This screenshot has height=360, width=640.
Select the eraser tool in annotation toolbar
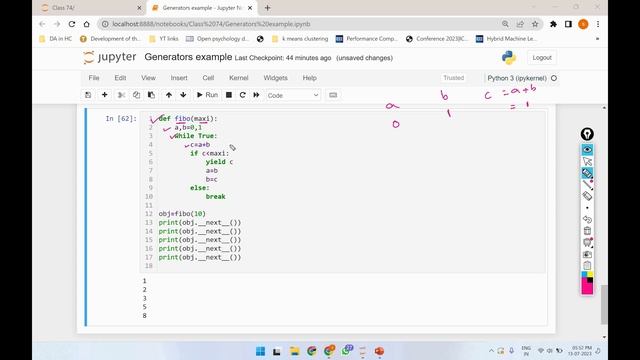coord(587,196)
